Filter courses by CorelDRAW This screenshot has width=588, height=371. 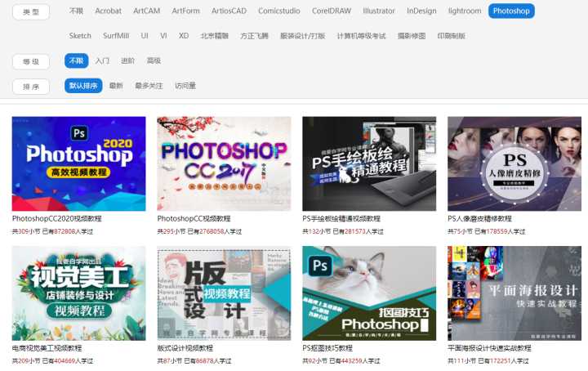(x=332, y=11)
